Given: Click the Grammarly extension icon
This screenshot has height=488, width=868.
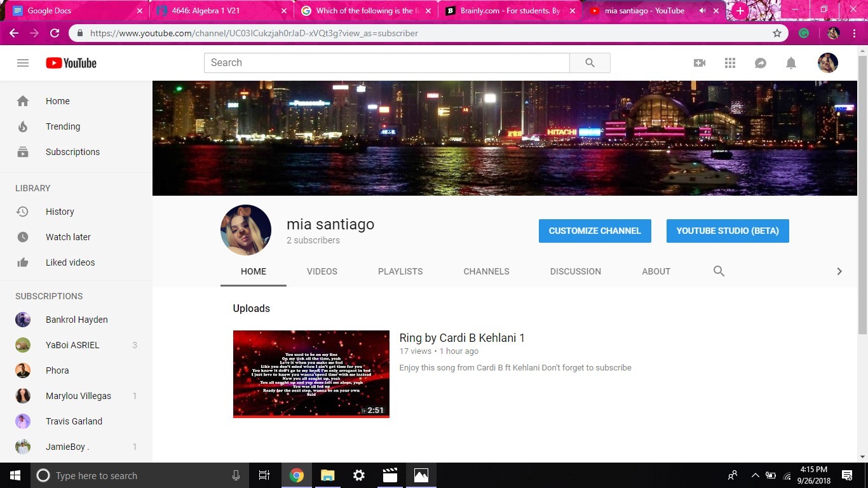Looking at the screenshot, I should pyautogui.click(x=804, y=33).
